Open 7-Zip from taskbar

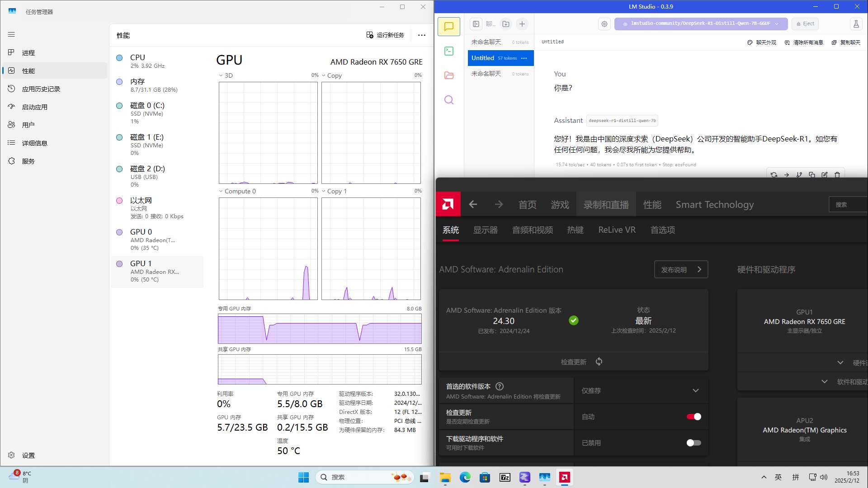point(505,477)
